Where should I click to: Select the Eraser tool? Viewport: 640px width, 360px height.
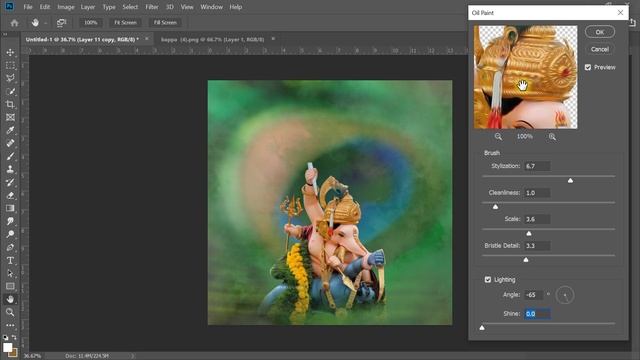pyautogui.click(x=10, y=196)
